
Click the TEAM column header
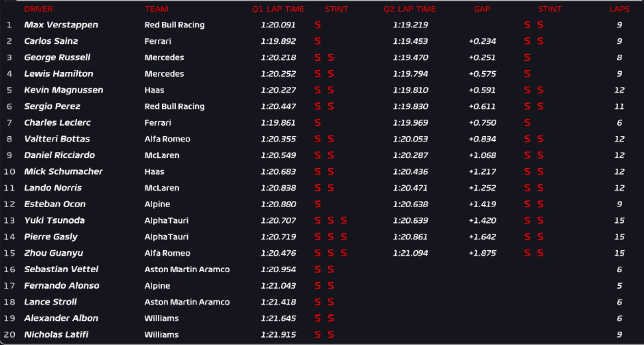tap(156, 9)
